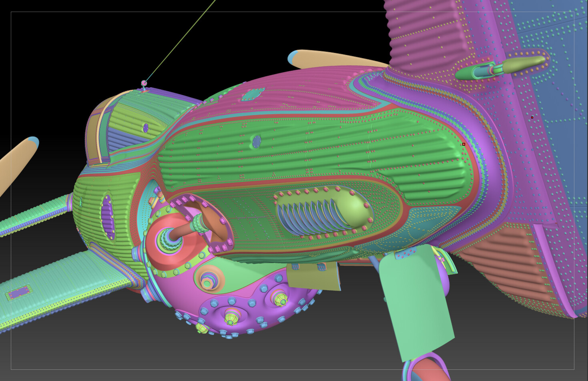This screenshot has width=588, height=381.
Task: Click the rectangular access panel on left wing
Action: (x=18, y=293)
